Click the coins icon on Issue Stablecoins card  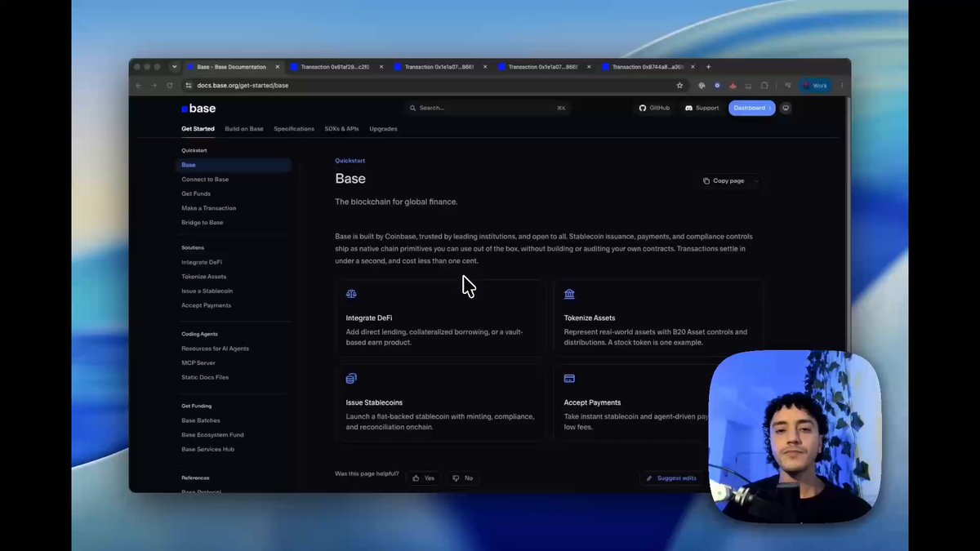(351, 379)
